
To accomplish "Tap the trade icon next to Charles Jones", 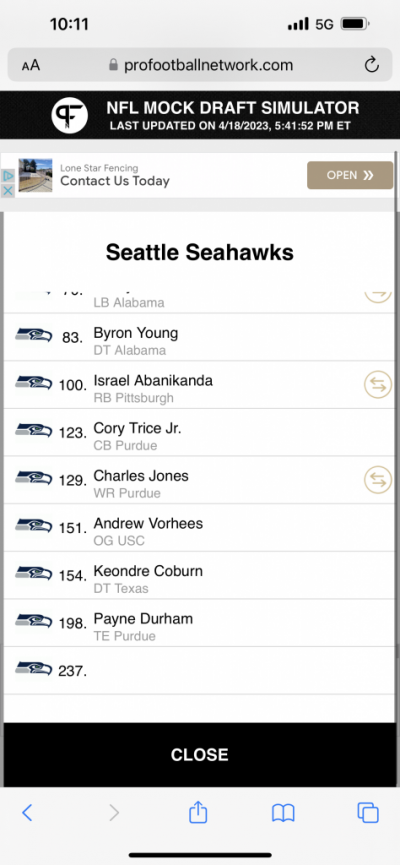I will [x=378, y=479].
